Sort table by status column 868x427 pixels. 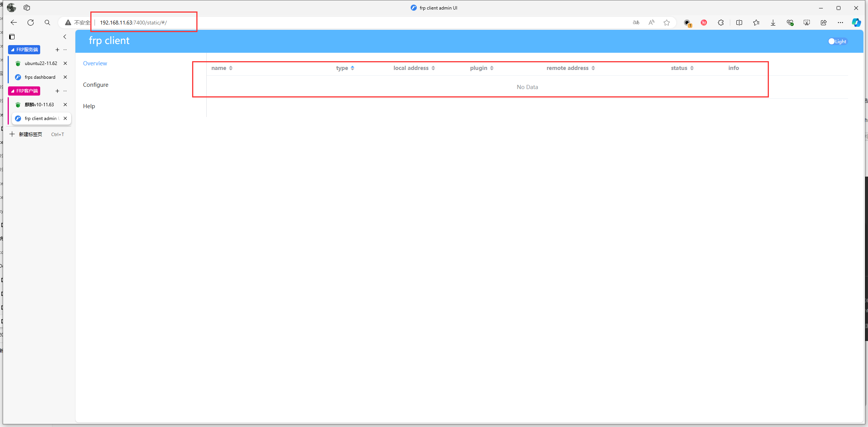(682, 68)
